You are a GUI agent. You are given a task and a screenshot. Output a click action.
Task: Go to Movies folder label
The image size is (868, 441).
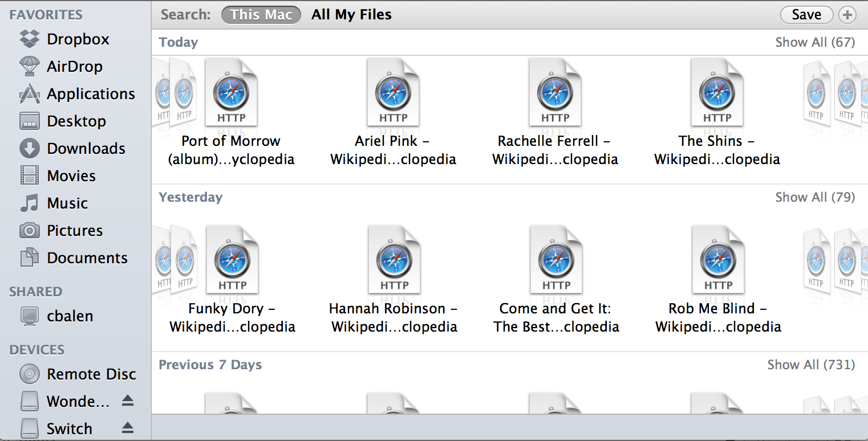coord(71,176)
